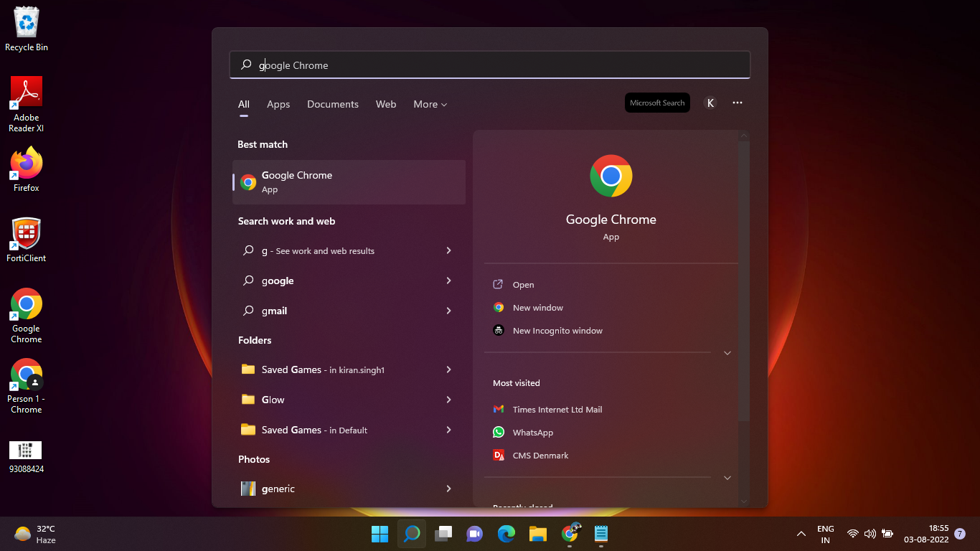Select the FortiClient desktop shortcut

click(x=27, y=240)
